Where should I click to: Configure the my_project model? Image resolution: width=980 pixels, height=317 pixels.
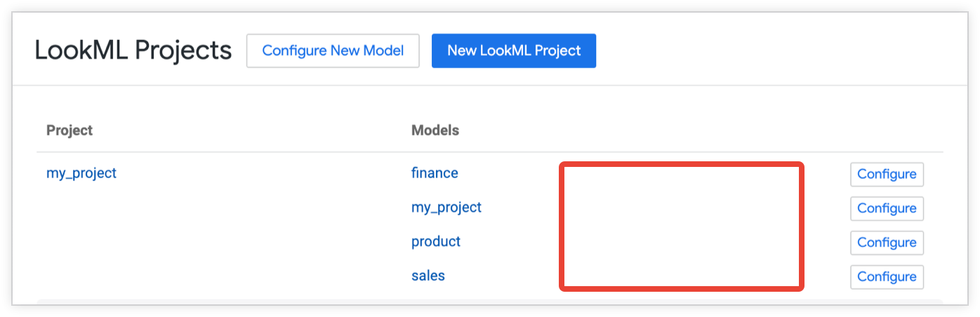(887, 208)
